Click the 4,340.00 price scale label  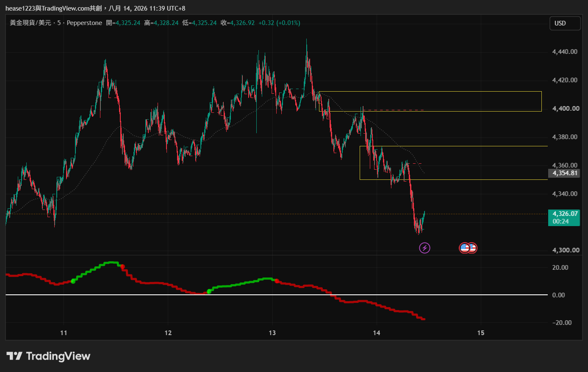(x=565, y=194)
